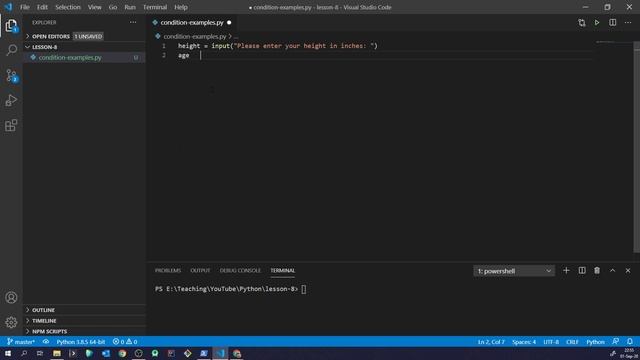This screenshot has width=640, height=360.
Task: Open Windows taskbar search
Action: point(24,353)
